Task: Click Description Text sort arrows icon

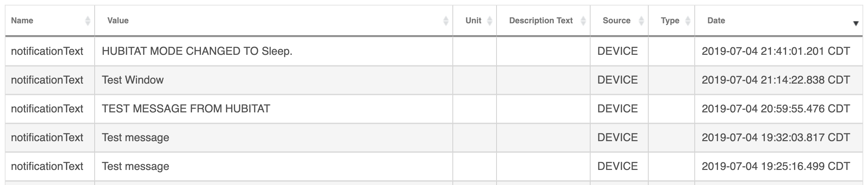Action: (583, 21)
